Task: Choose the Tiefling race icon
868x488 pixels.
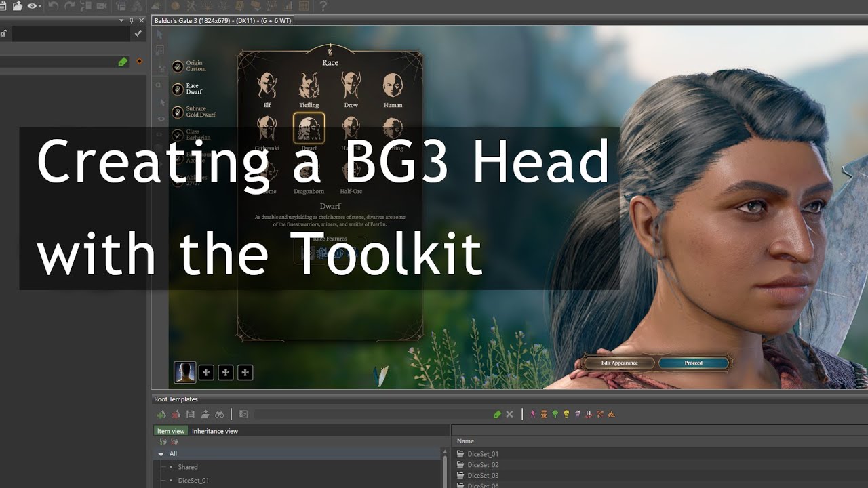Action: (x=309, y=86)
